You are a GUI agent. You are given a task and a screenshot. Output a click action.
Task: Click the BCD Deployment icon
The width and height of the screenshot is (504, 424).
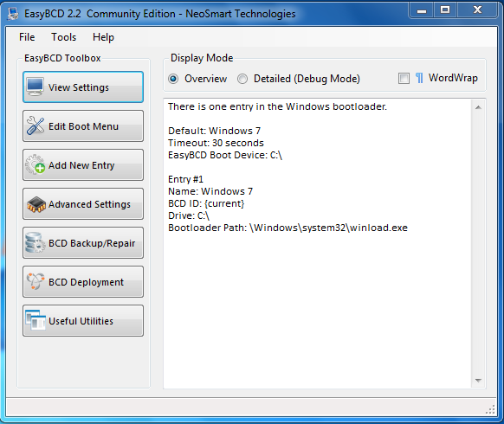(x=35, y=281)
